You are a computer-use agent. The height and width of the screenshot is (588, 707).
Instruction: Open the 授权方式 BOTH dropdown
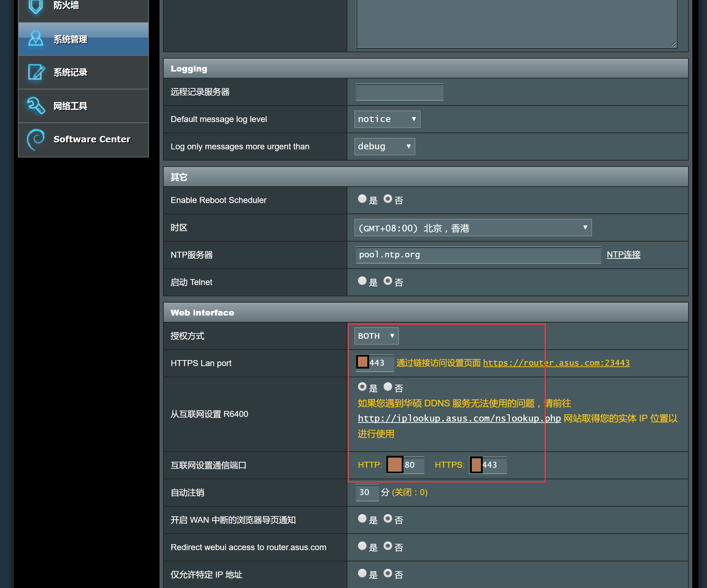[376, 336]
